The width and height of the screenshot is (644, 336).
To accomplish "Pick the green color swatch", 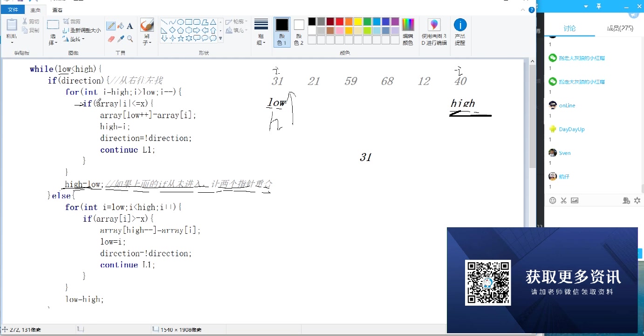I will click(x=367, y=21).
